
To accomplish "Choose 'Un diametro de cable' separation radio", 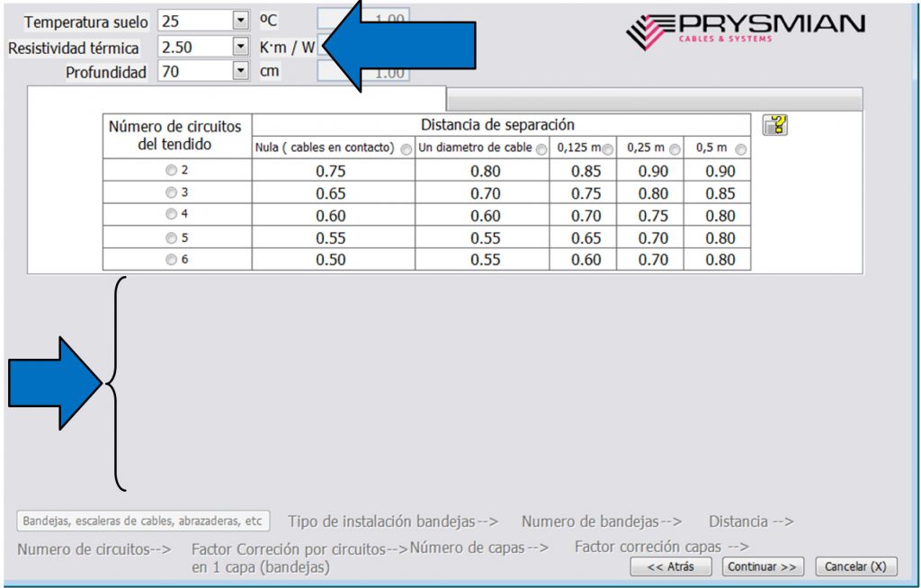I will click(541, 150).
